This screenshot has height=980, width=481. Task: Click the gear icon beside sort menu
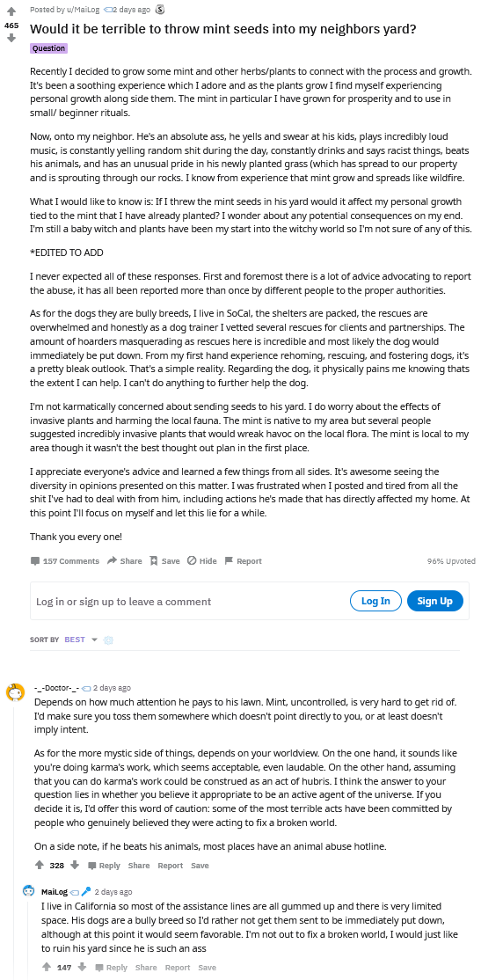point(108,640)
